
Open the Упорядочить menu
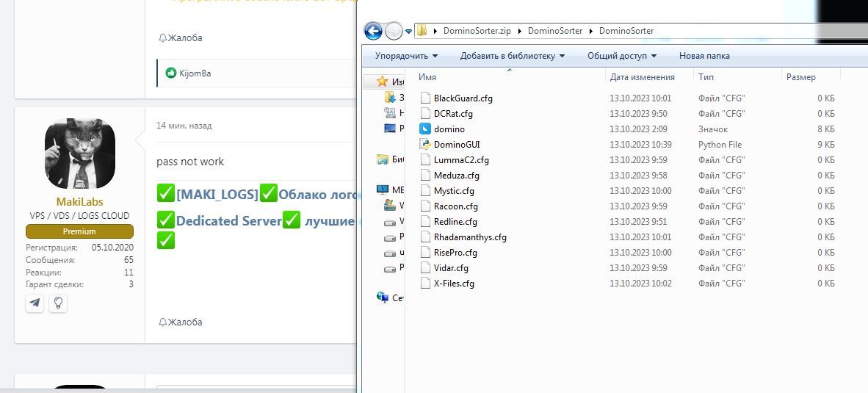click(x=406, y=56)
